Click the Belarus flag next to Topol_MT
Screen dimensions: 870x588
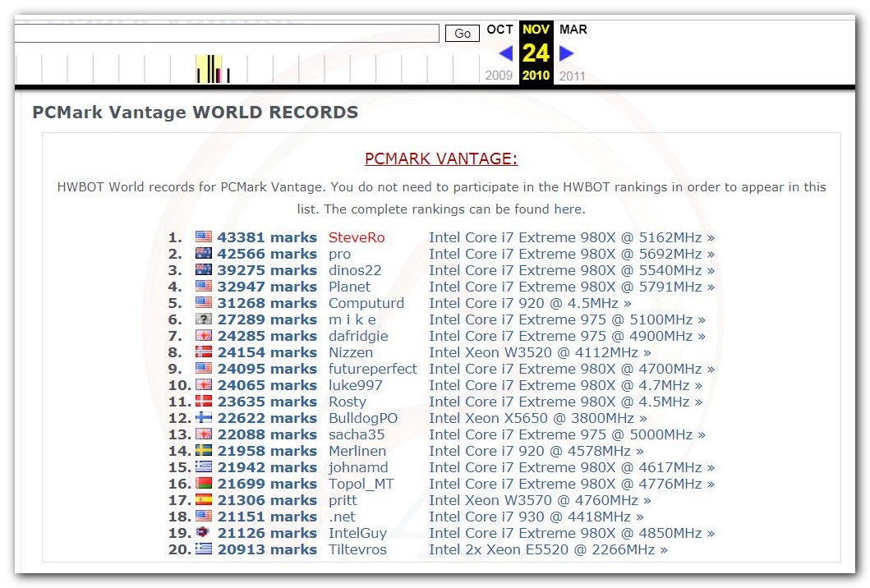tap(204, 483)
